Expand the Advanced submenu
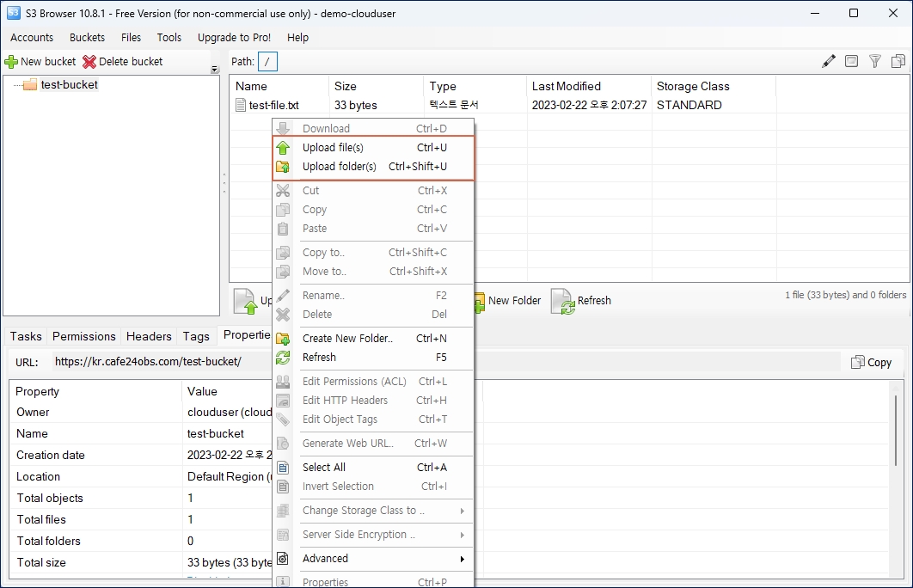 [325, 559]
